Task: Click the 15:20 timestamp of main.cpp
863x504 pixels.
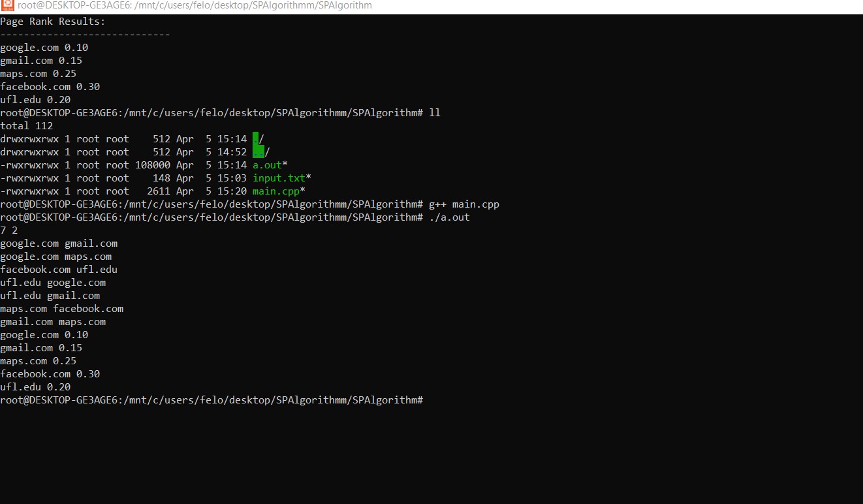Action: point(232,191)
